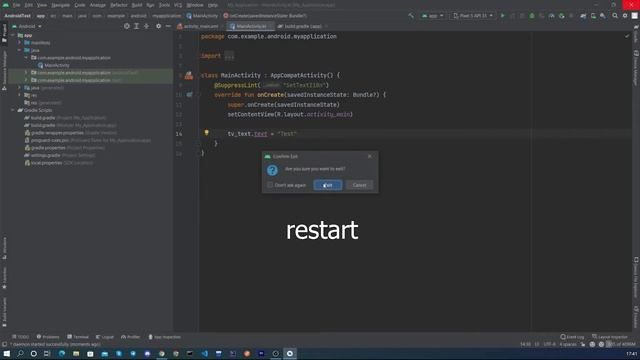
Task: Select proguard-rules.pro in project tree
Action: click(87, 140)
